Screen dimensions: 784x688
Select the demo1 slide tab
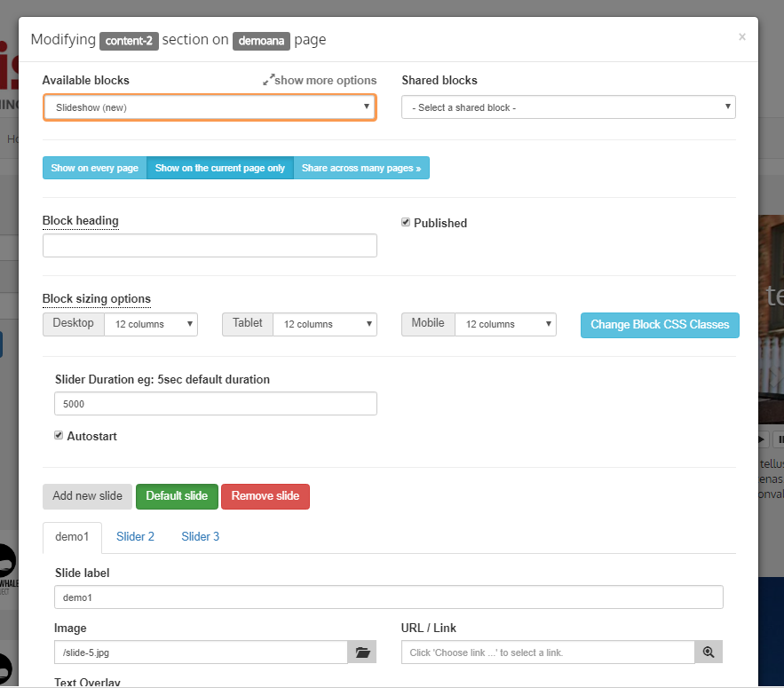tap(72, 537)
